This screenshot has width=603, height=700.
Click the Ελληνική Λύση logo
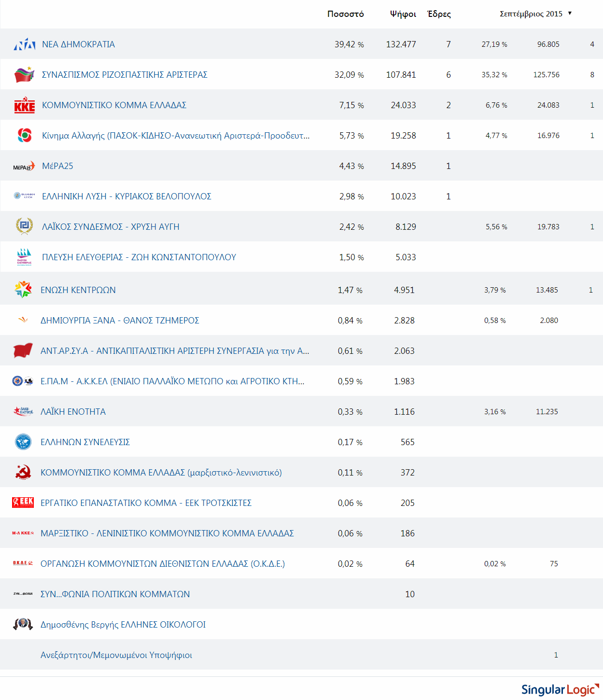[x=24, y=196]
